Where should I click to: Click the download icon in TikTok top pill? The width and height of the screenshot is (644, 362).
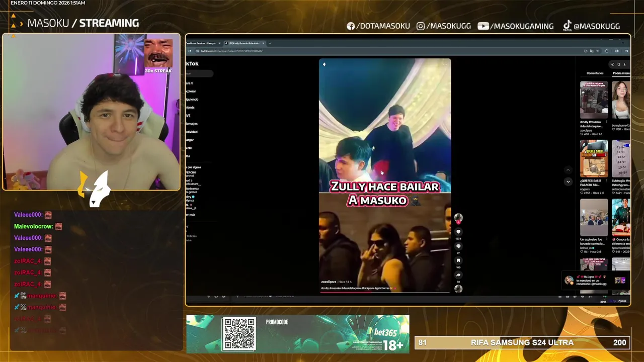click(624, 64)
